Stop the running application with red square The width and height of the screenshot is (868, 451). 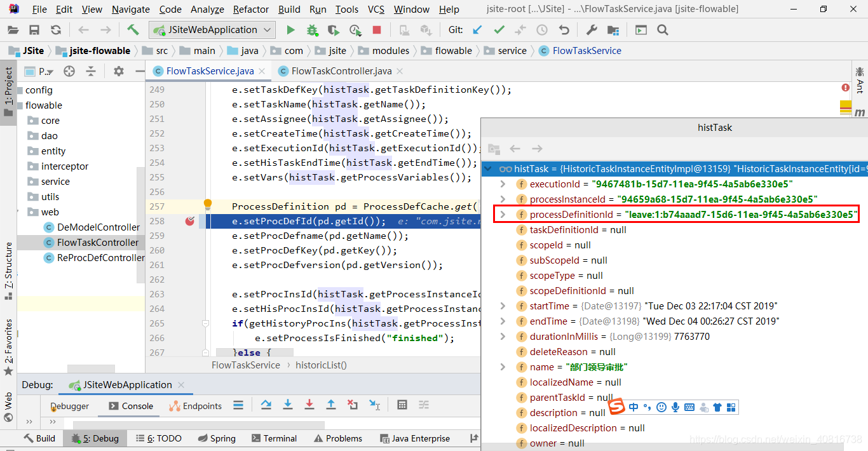click(x=377, y=30)
